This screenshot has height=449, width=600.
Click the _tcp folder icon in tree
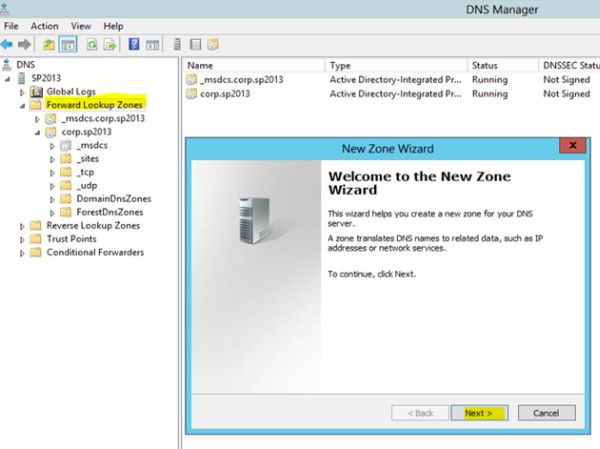(x=66, y=172)
